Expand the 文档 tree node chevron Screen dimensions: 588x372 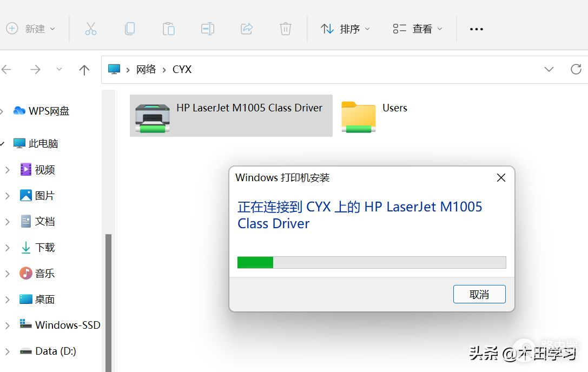(x=7, y=222)
